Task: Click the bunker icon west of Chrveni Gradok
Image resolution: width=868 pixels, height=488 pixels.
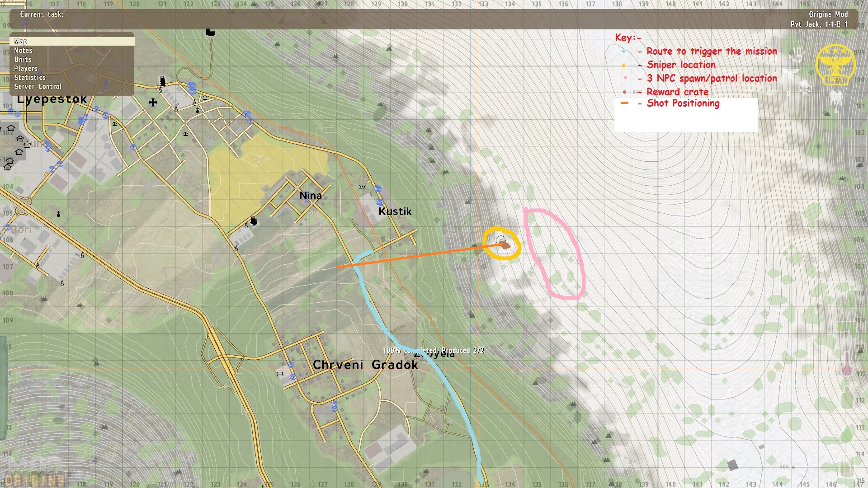Action: tap(280, 374)
